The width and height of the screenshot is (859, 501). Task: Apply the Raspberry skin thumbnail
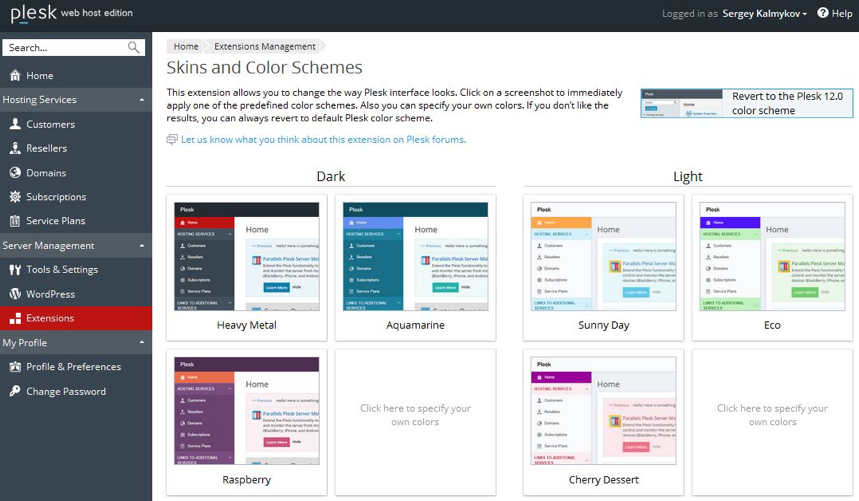pyautogui.click(x=247, y=411)
